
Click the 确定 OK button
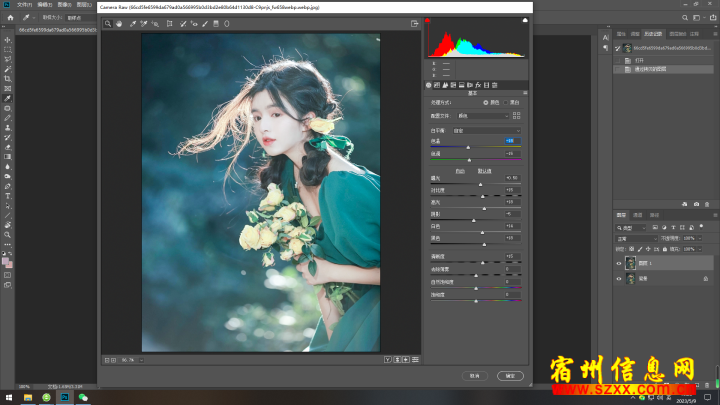510,376
